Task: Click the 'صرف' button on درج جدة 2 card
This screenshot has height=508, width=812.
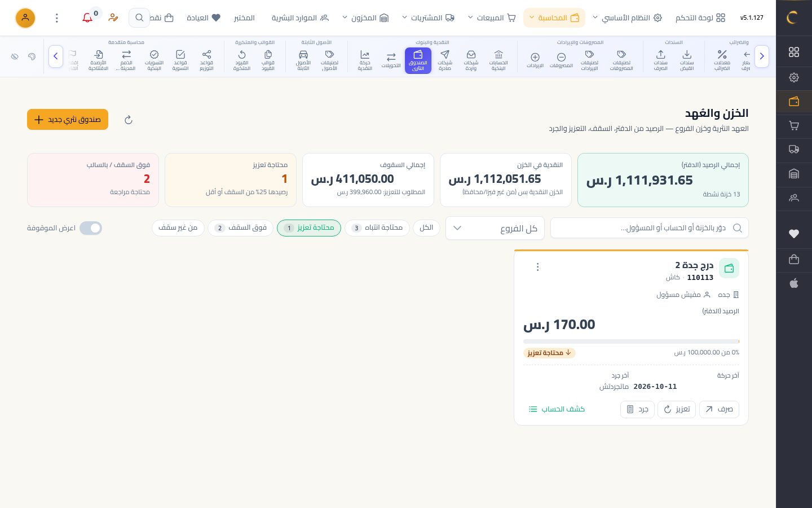Action: (719, 409)
